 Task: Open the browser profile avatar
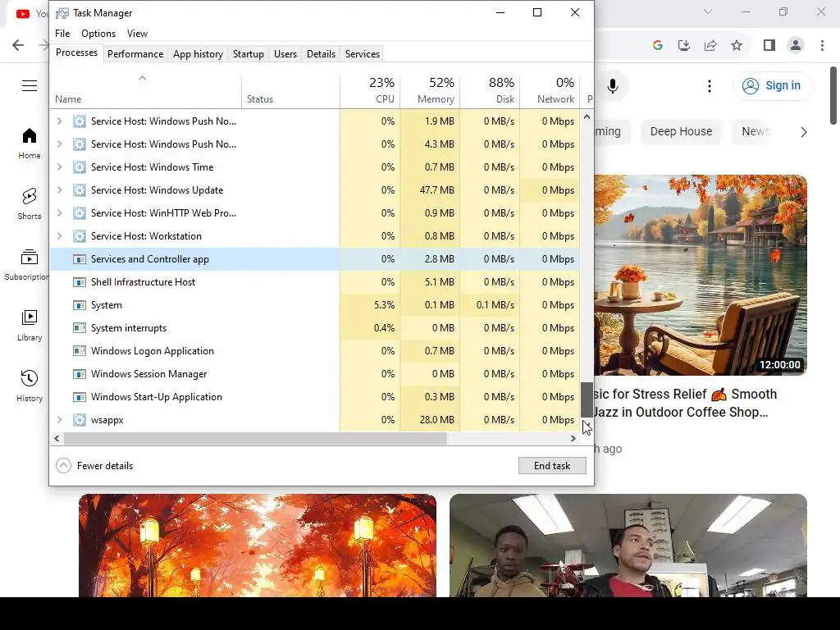tap(796, 45)
